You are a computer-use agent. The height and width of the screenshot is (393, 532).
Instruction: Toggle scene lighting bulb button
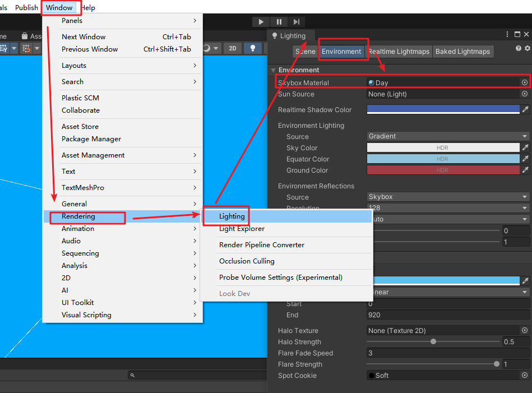[253, 48]
